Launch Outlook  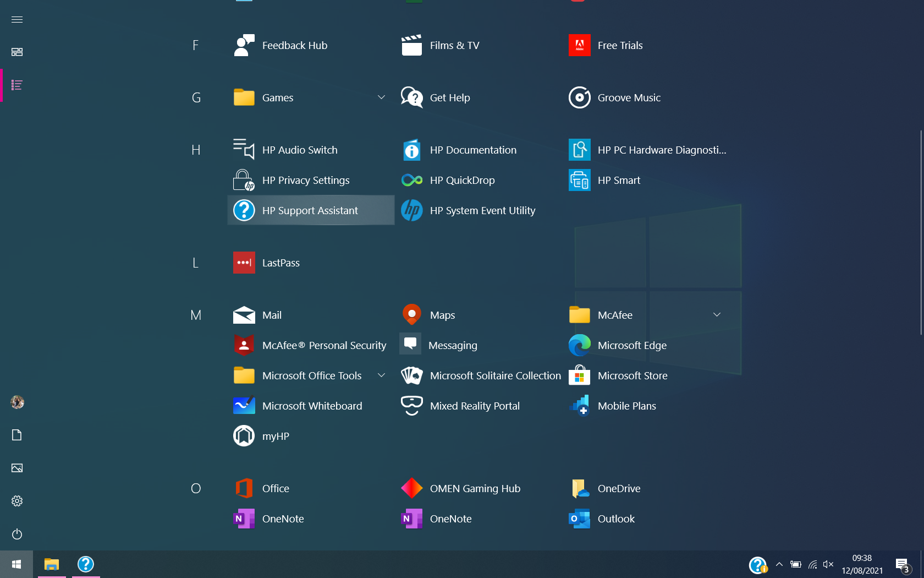coord(646,519)
